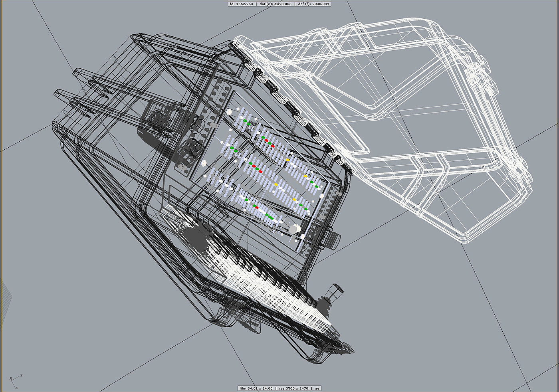Click the lowest red marker on the panel

point(256,208)
